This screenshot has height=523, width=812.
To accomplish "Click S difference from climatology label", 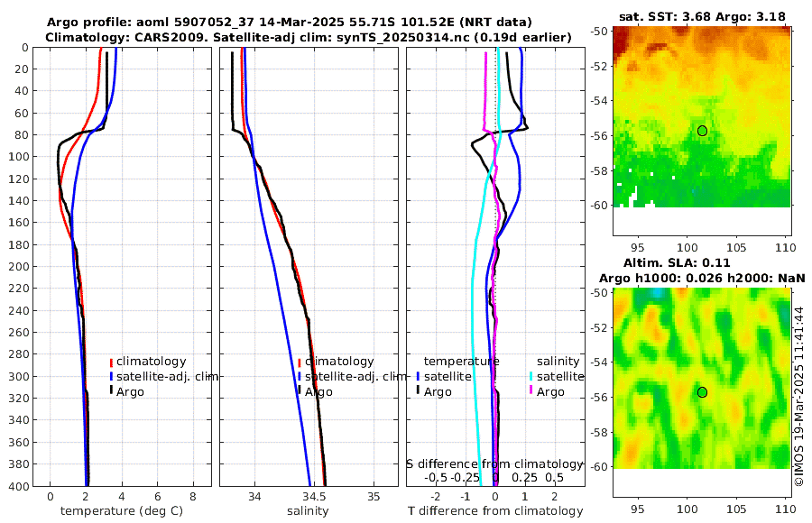I will click(494, 464).
